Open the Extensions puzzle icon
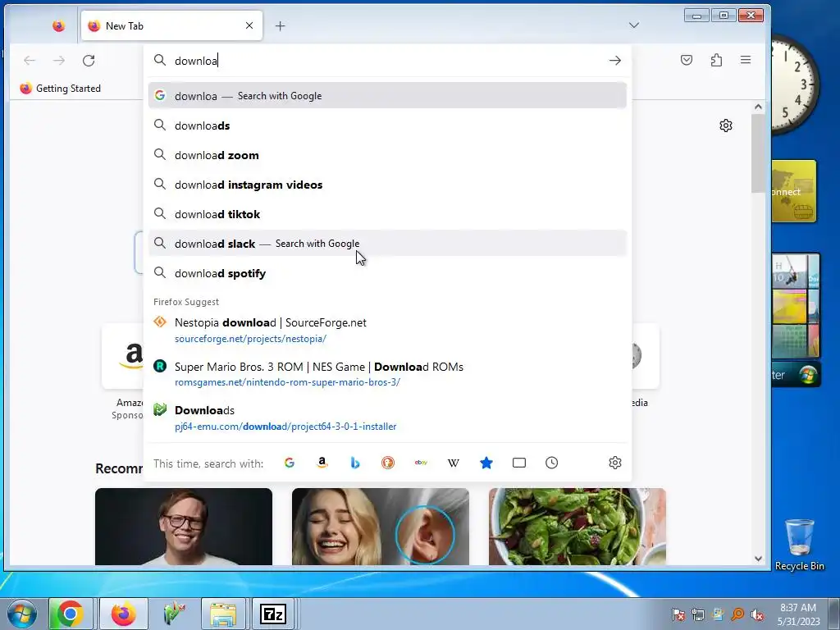The image size is (840, 630). coord(716,60)
